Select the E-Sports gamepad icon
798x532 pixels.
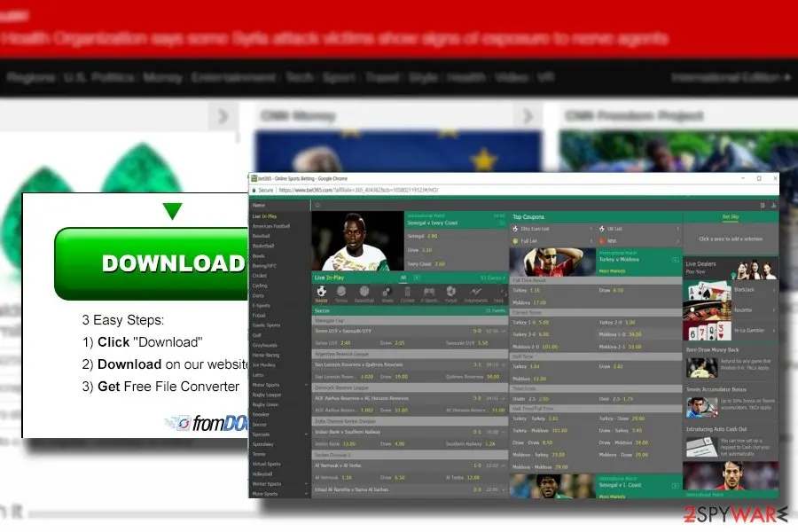429,292
